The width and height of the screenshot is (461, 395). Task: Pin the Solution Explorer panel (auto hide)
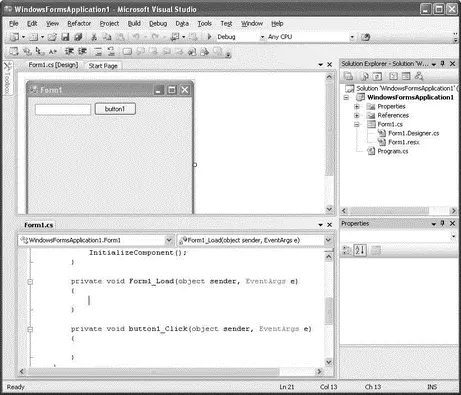pyautogui.click(x=443, y=63)
